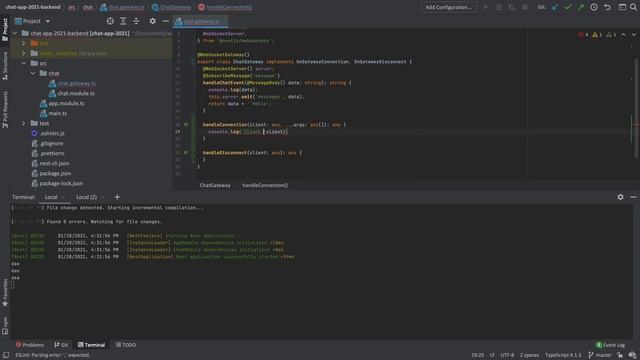Open the Git tool window tab
Image resolution: width=640 pixels, height=360 pixels.
point(61,345)
